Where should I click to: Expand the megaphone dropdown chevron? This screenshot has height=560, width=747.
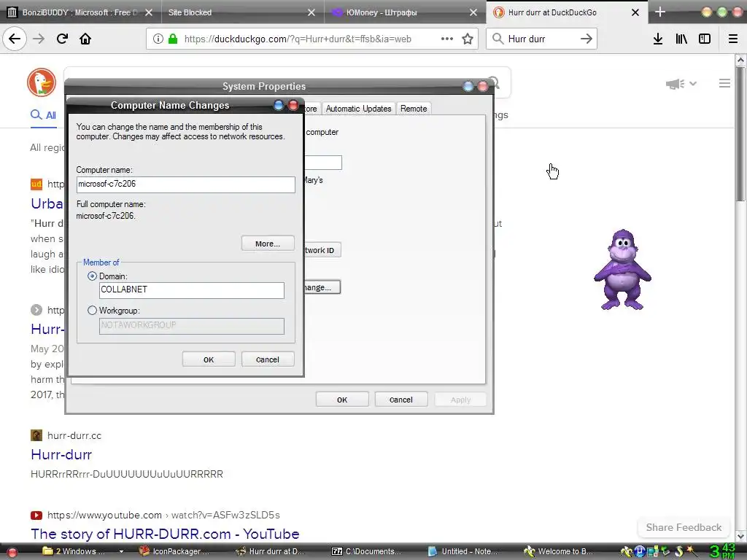coord(693,84)
